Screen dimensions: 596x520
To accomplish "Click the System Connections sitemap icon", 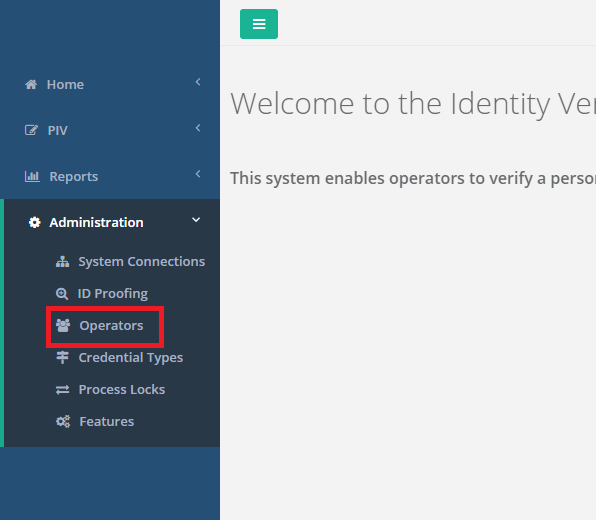I will (x=62, y=262).
